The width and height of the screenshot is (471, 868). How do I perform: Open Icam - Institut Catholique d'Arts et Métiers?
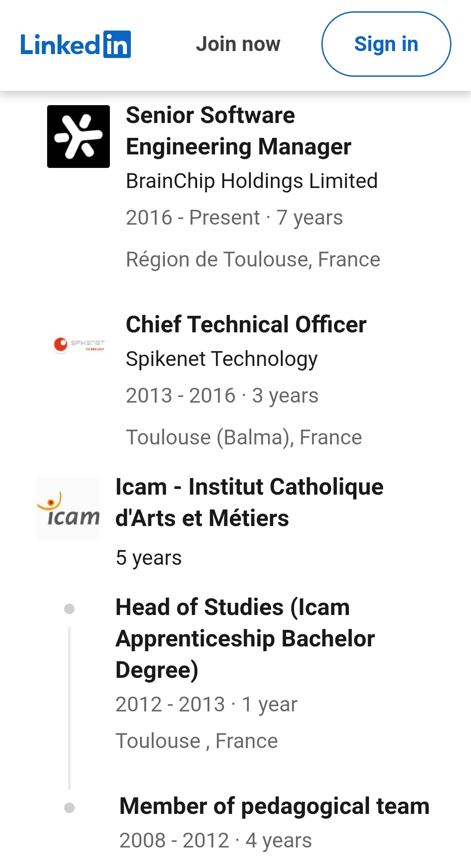click(249, 502)
